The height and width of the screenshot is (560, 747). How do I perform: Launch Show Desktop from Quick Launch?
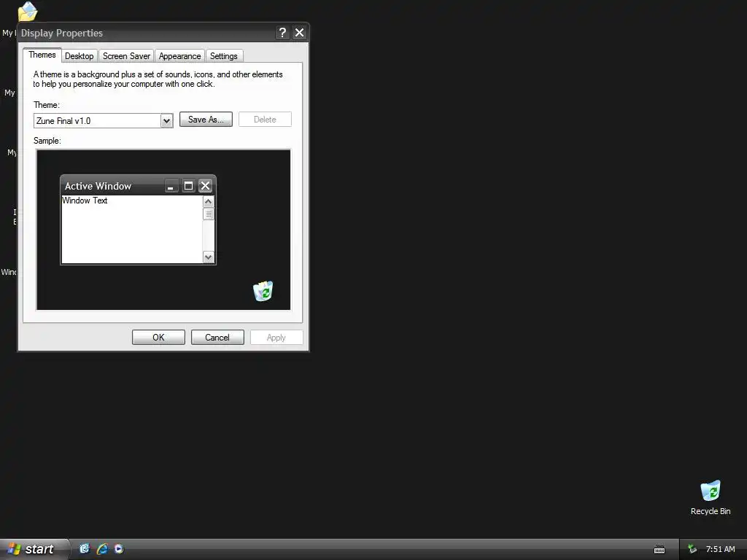click(x=85, y=548)
